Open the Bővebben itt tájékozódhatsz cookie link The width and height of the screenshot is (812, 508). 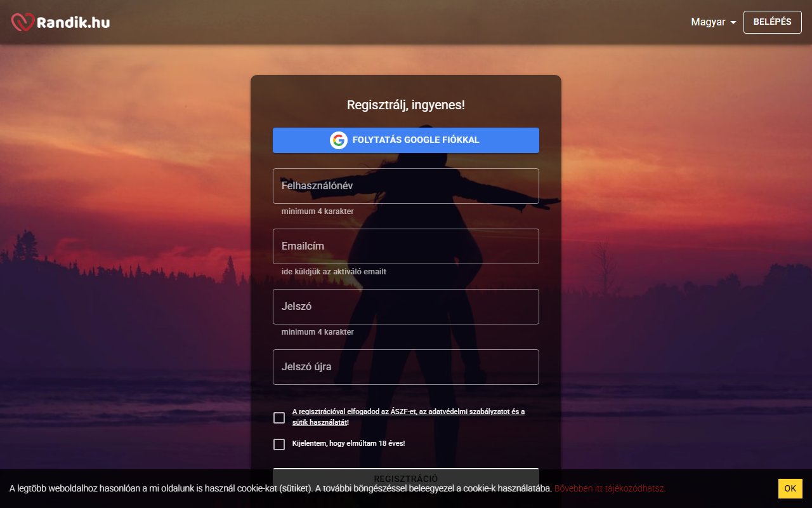(610, 488)
